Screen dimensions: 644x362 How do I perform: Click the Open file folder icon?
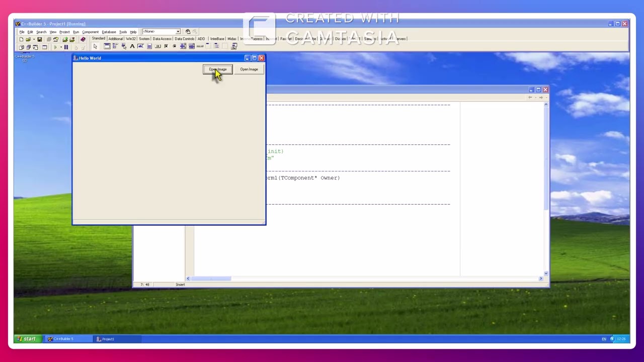[x=28, y=40]
